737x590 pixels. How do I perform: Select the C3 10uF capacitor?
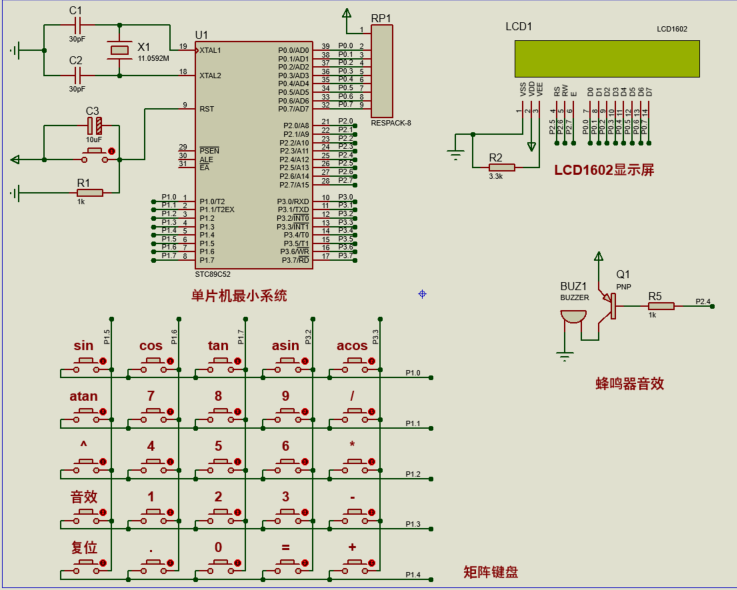pyautogui.click(x=93, y=126)
